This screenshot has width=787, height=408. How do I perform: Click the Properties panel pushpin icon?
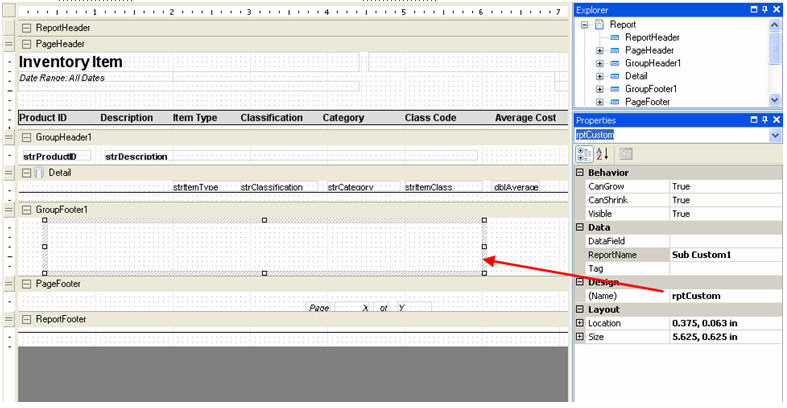tap(762, 119)
